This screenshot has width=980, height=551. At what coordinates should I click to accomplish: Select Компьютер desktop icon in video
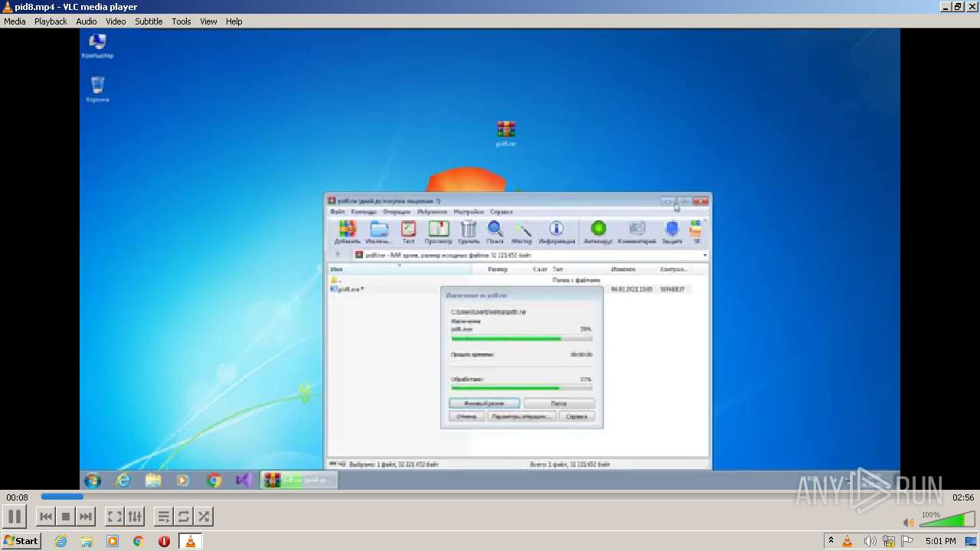(97, 47)
